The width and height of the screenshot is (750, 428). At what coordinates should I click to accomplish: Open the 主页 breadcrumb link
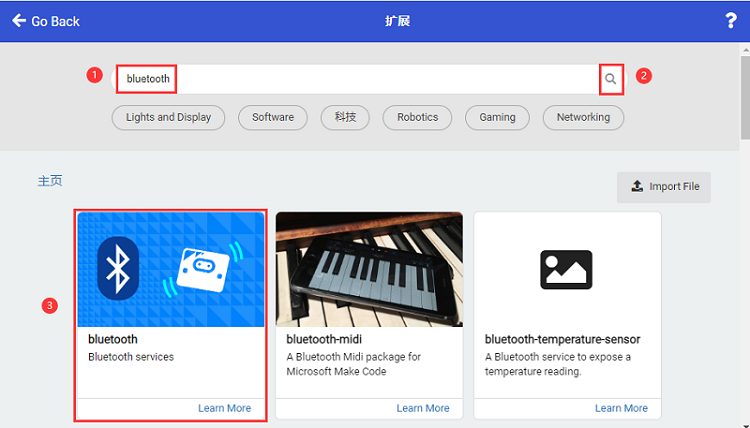pos(50,181)
